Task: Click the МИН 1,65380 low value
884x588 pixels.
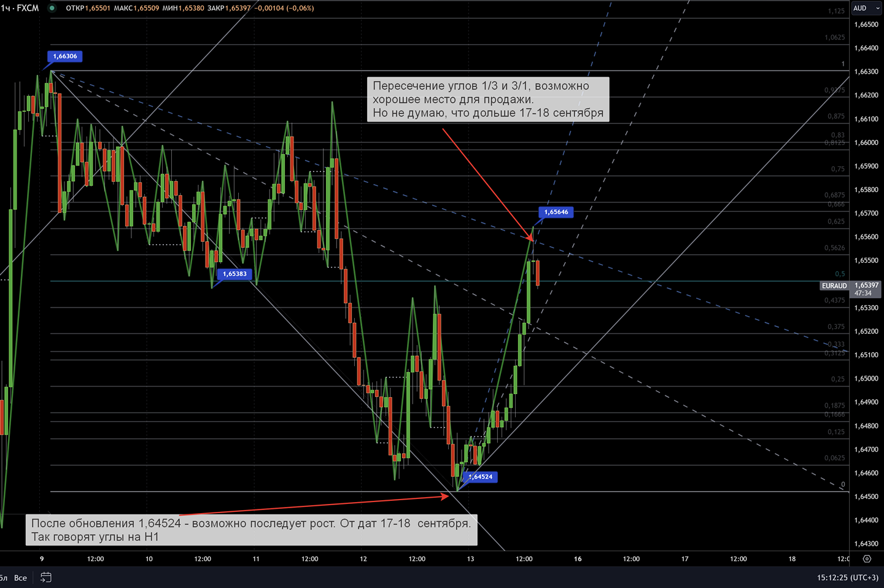Action: click(183, 8)
